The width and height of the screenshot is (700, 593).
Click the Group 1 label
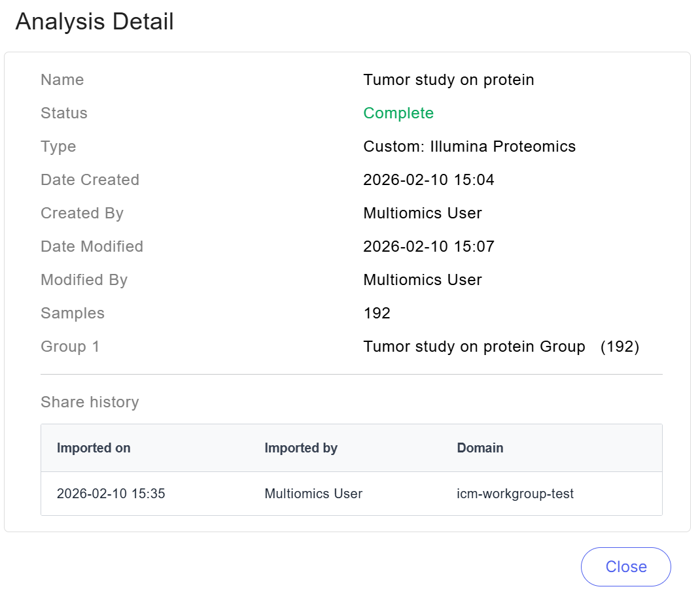point(70,347)
